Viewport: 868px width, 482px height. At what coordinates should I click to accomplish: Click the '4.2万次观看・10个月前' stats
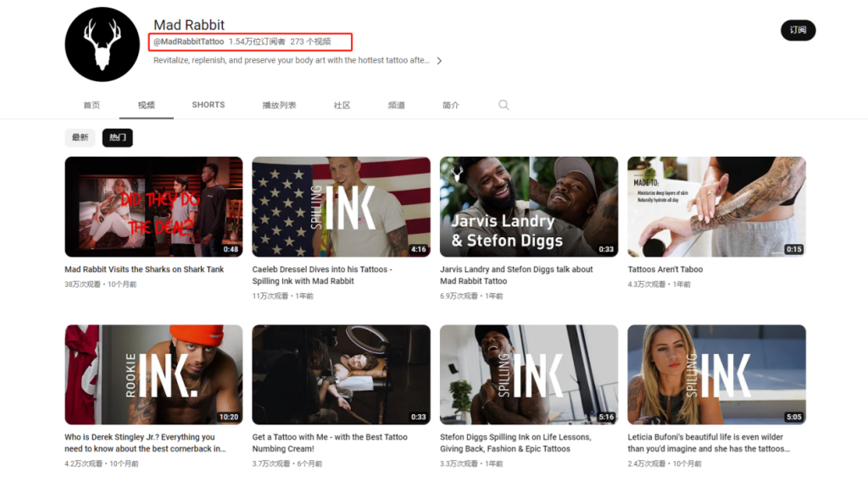click(x=102, y=463)
